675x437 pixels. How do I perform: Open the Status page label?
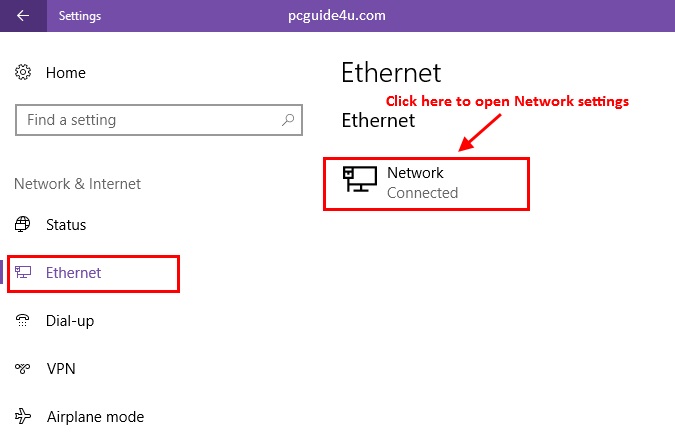(x=66, y=225)
